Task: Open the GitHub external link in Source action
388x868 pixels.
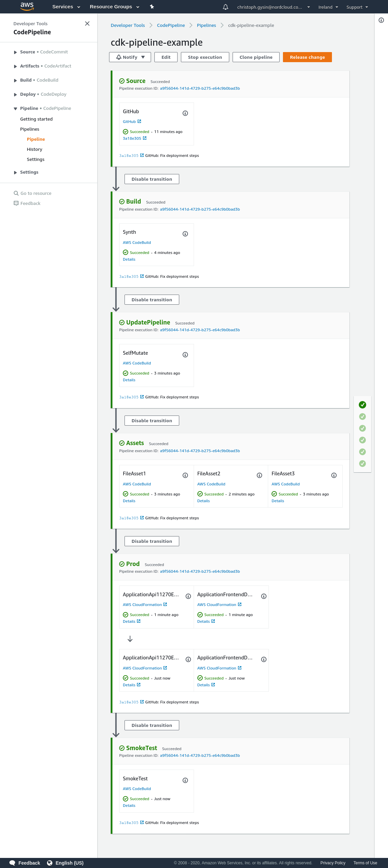Action: click(132, 122)
